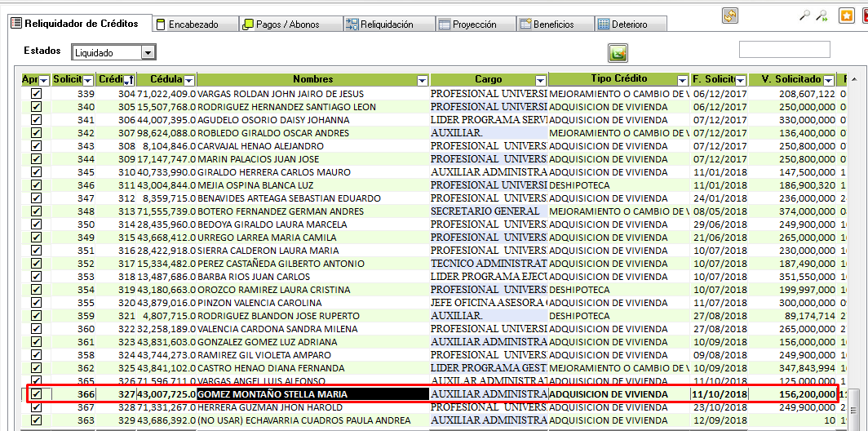The image size is (868, 431).
Task: Click name GOMEZ MONTAÑO STELLA MARIA
Action: [272, 394]
